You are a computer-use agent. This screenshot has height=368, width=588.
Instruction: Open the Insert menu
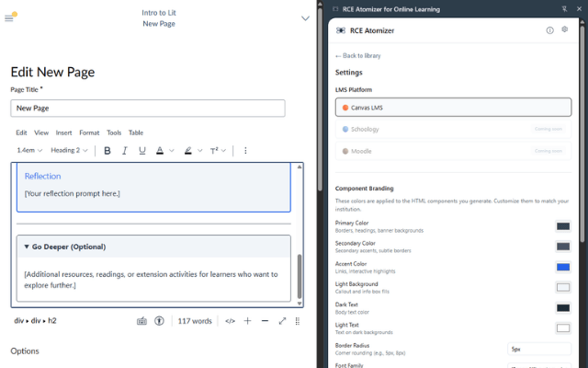(63, 132)
